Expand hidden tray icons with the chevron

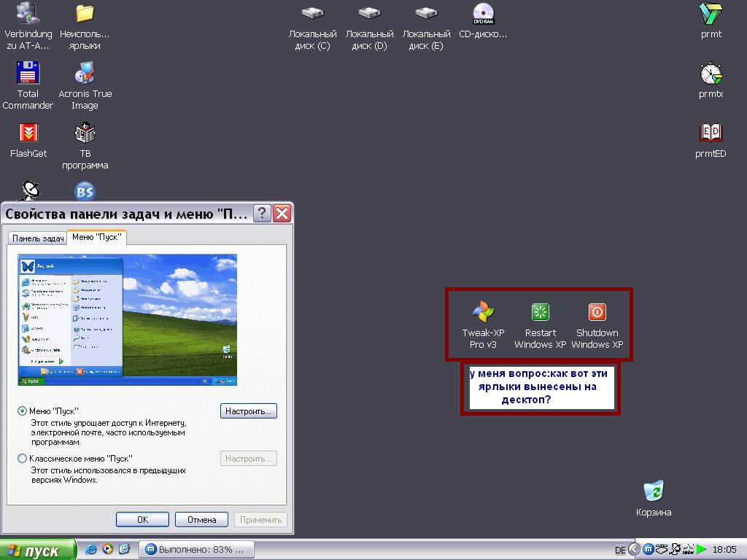click(634, 550)
